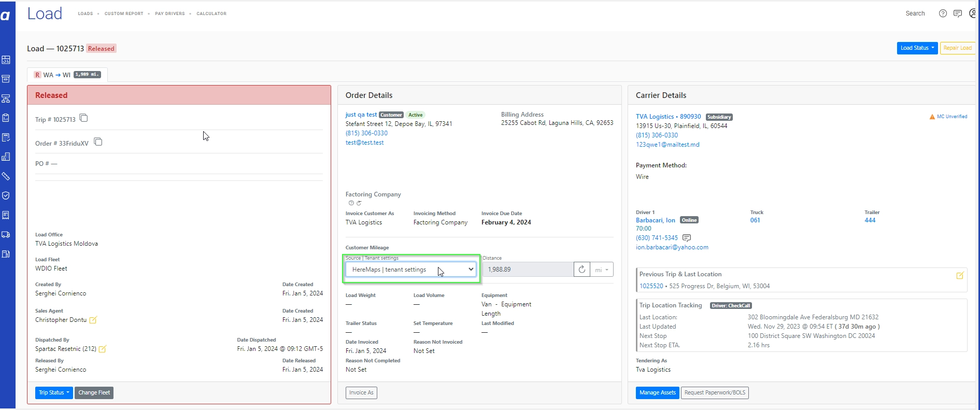Open driver Barbacari, Ion link
The image size is (980, 410).
(656, 220)
